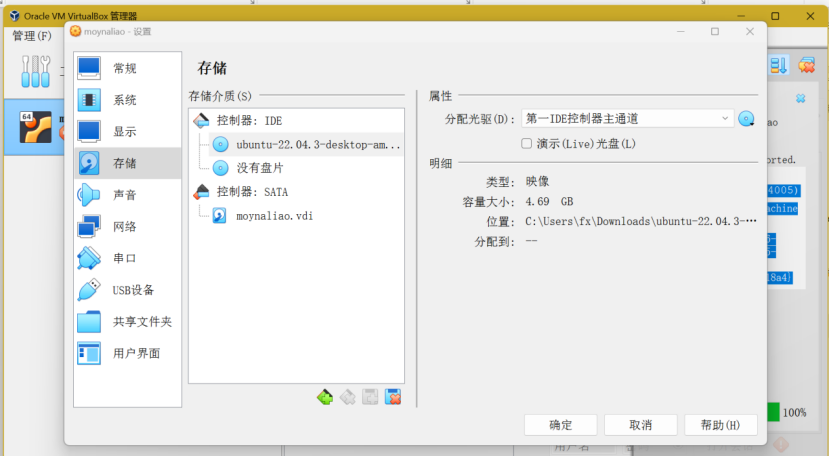Close the moynaliao settings dialog
The width and height of the screenshot is (830, 457).
pyautogui.click(x=750, y=32)
